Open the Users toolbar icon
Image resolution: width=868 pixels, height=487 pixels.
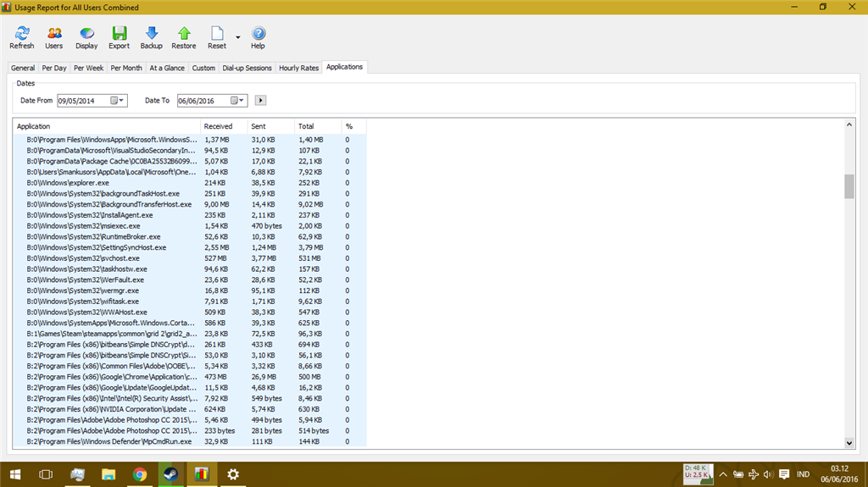click(x=53, y=37)
